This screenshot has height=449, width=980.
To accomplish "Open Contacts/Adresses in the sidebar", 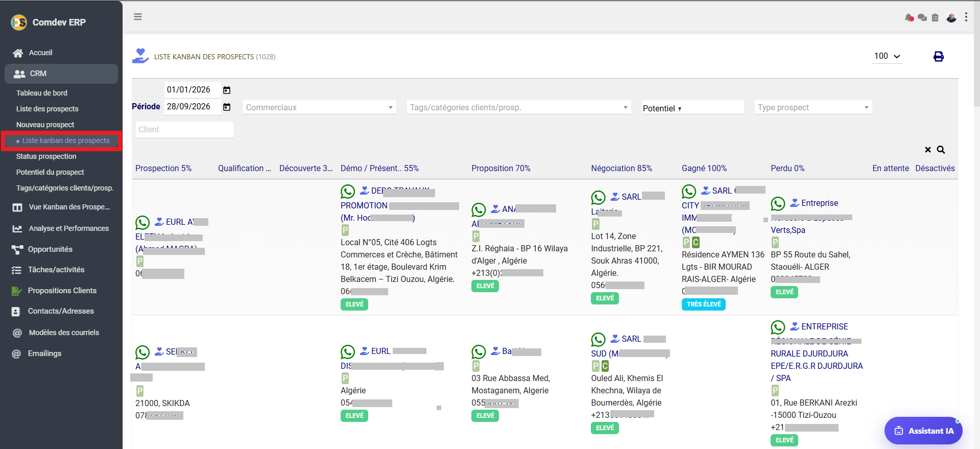I will point(61,311).
